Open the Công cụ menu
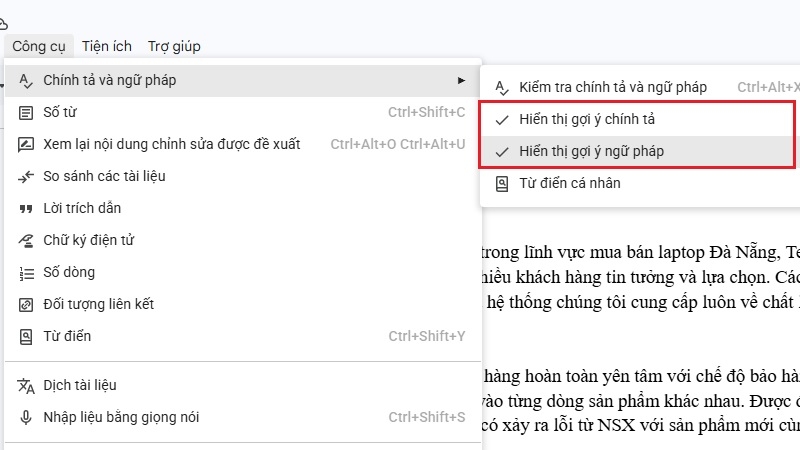Screen dimensions: 800x450 (39, 46)
